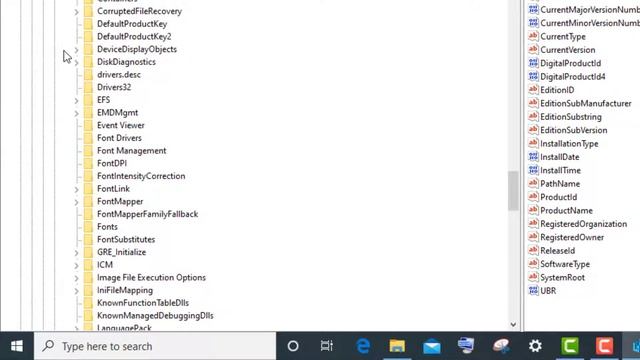Image resolution: width=640 pixels, height=360 pixels.
Task: Click the KnownFunctionTableDlls folder icon
Action: click(88, 303)
